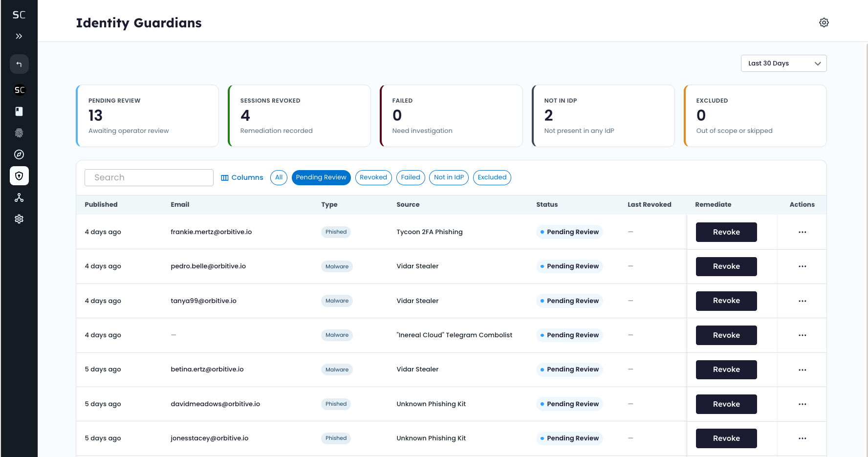Toggle the Not in IdP filter chip
Viewport: 868px width, 457px height.
[449, 177]
